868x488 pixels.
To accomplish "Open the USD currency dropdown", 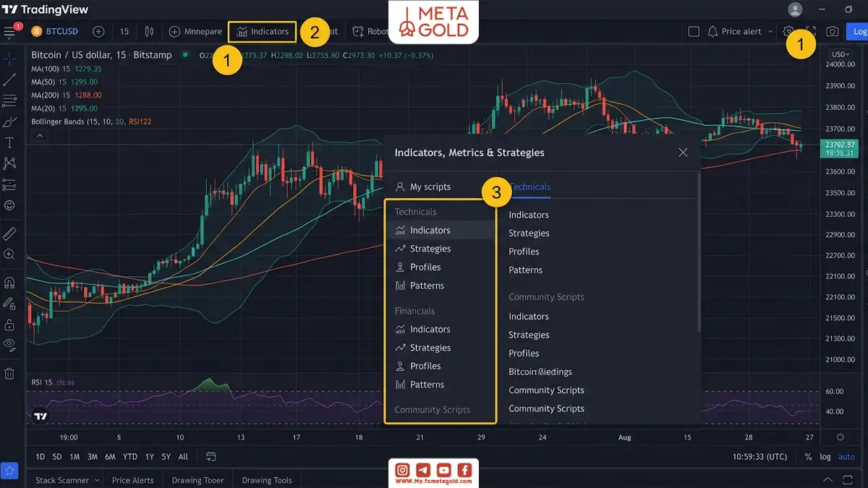I will [841, 55].
